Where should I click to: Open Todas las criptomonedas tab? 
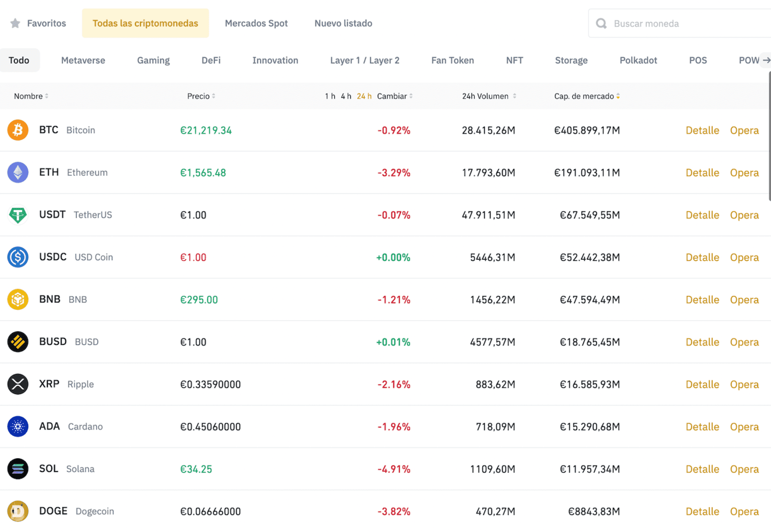pyautogui.click(x=145, y=23)
